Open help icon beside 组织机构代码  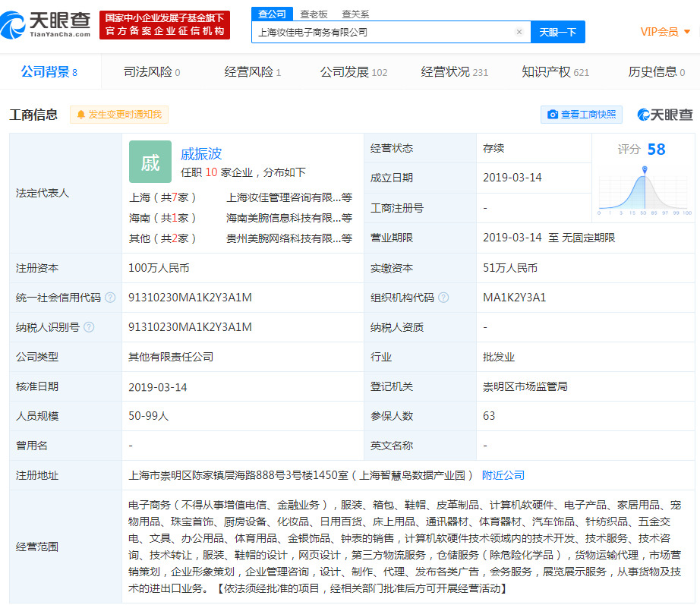(443, 298)
